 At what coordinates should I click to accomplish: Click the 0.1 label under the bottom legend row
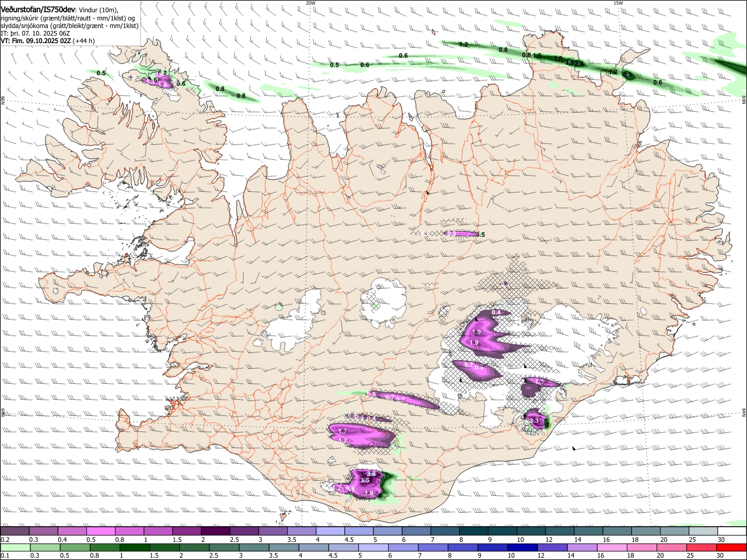[x=5, y=556]
